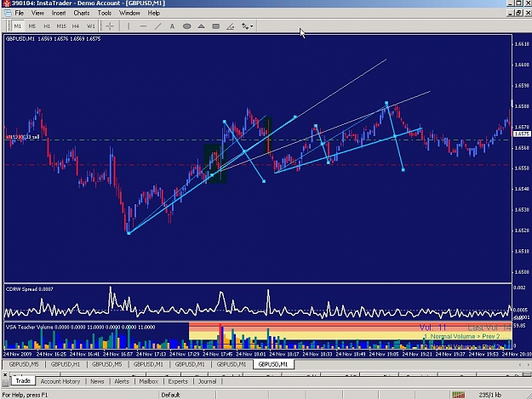Image resolution: width=532 pixels, height=399 pixels.
Task: Open the Window menu
Action: point(129,13)
